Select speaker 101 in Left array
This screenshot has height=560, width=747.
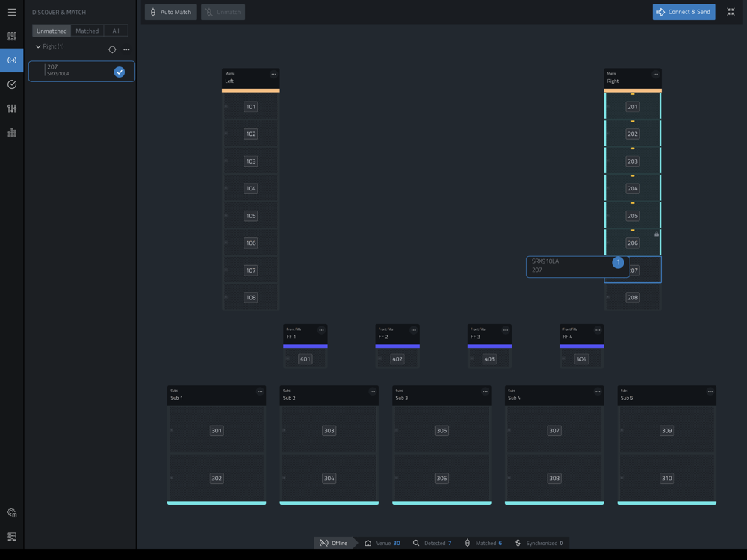click(251, 107)
